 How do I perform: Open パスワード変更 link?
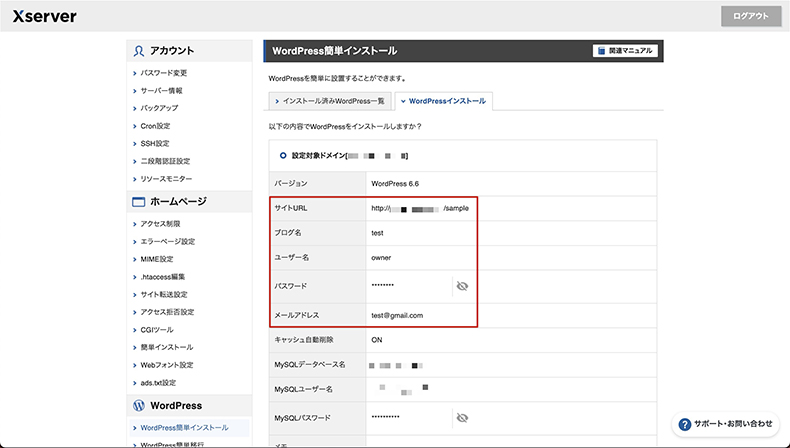[164, 73]
